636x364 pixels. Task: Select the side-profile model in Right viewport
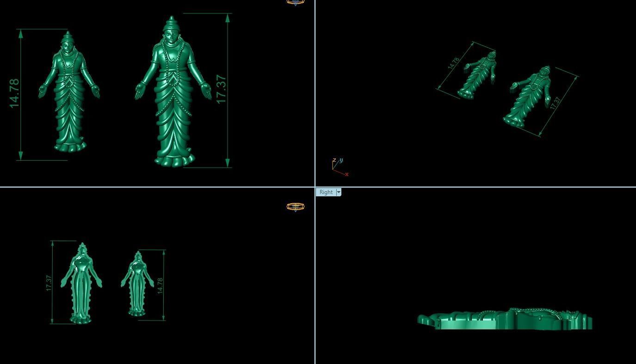(505, 319)
